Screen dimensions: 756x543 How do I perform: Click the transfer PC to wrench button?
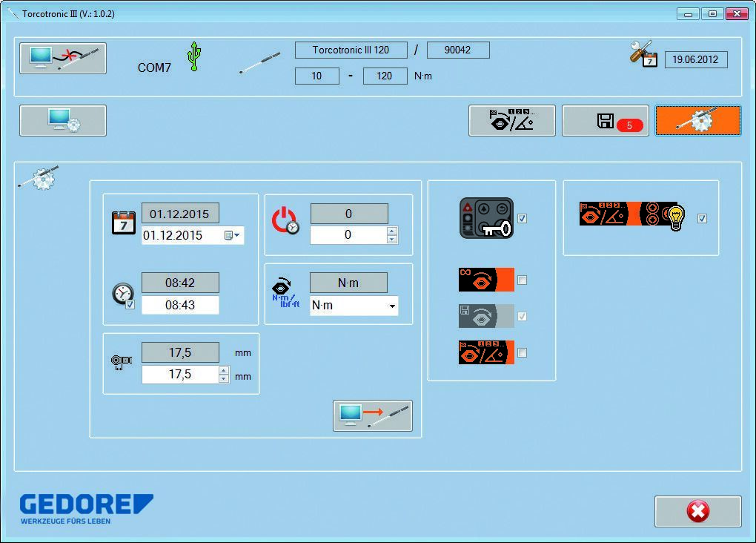(373, 416)
